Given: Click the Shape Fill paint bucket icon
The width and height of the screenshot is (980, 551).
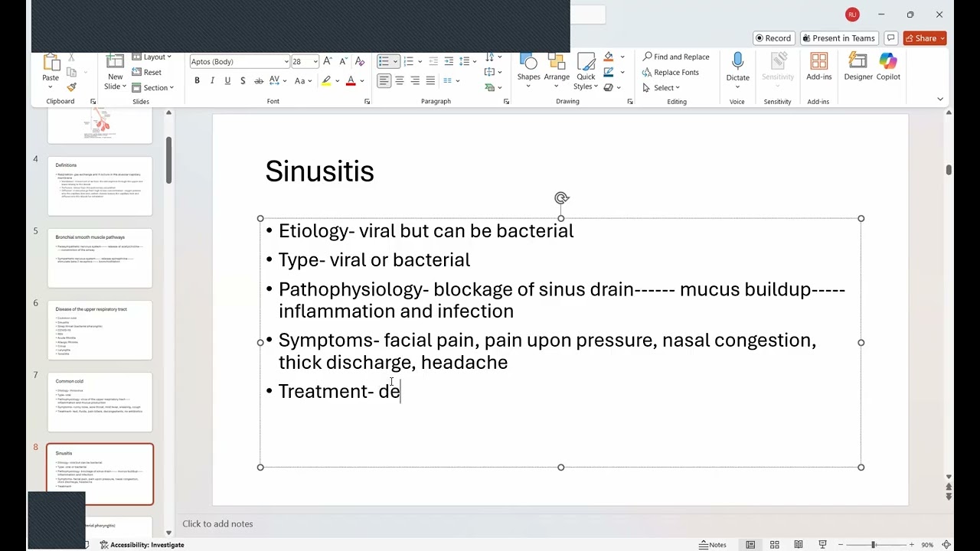Looking at the screenshot, I should coord(609,57).
